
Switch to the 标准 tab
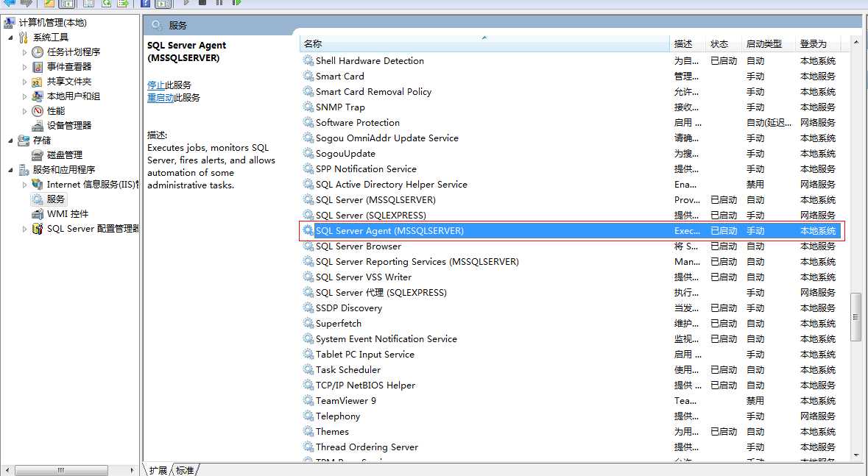(185, 470)
